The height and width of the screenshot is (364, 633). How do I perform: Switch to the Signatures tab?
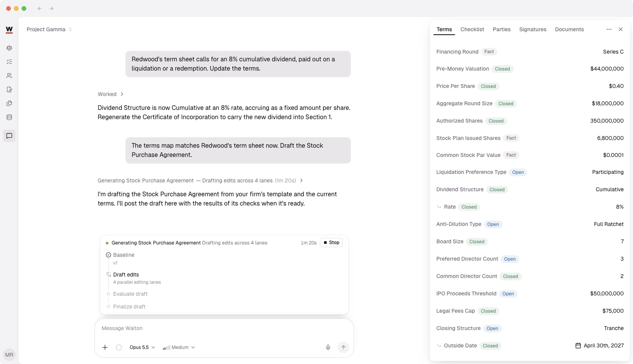point(533,29)
